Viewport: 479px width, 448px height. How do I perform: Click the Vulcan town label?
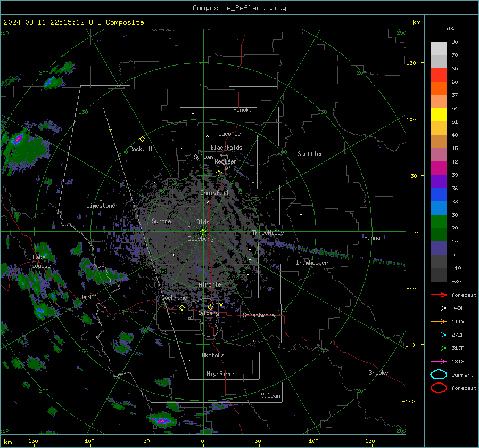pos(270,396)
